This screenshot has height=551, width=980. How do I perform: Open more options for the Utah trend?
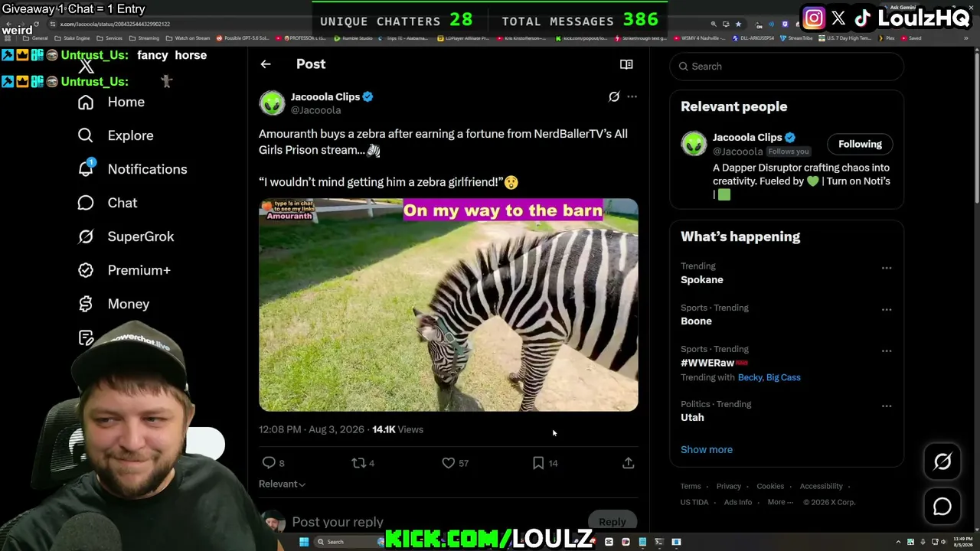[x=887, y=406]
